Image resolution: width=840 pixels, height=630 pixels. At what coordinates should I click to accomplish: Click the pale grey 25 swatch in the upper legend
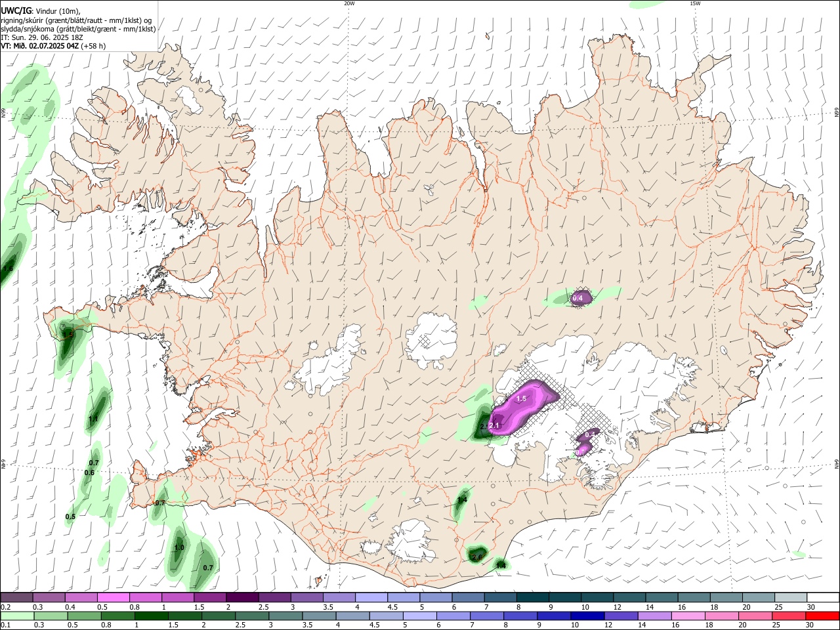[790, 598]
